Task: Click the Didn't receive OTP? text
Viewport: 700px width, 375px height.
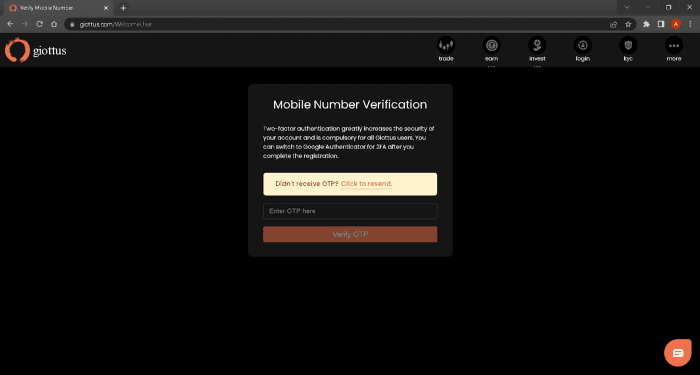Action: (x=307, y=183)
